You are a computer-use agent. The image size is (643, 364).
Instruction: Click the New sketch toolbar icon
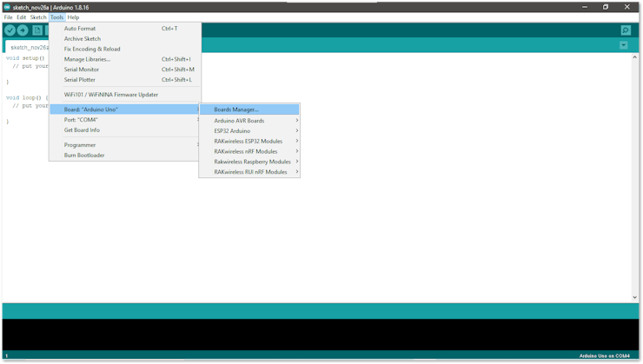37,30
